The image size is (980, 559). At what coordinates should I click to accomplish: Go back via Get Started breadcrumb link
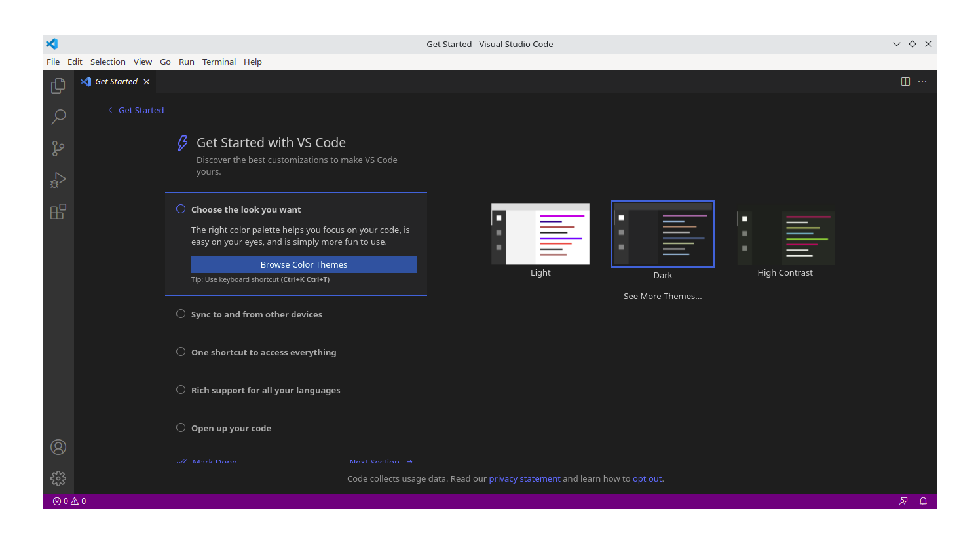pos(136,111)
